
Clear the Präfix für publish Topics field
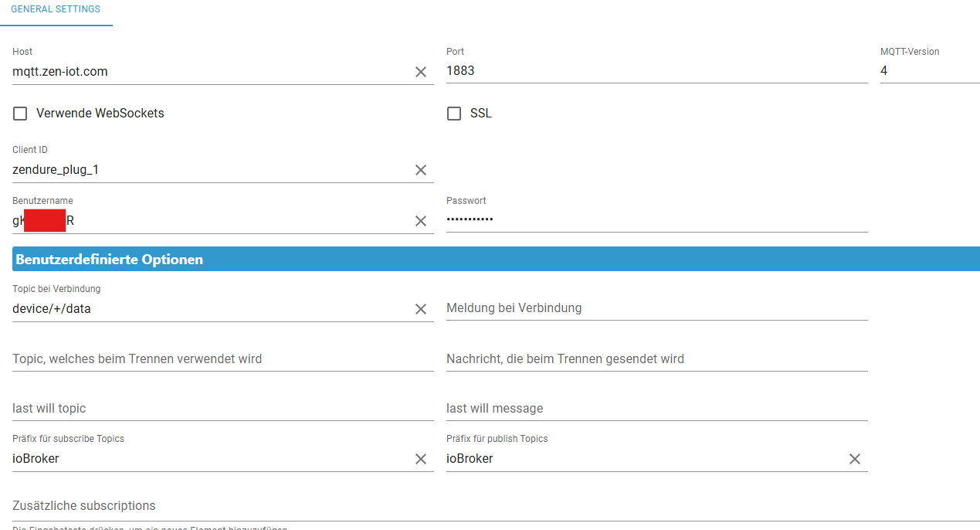(x=855, y=459)
